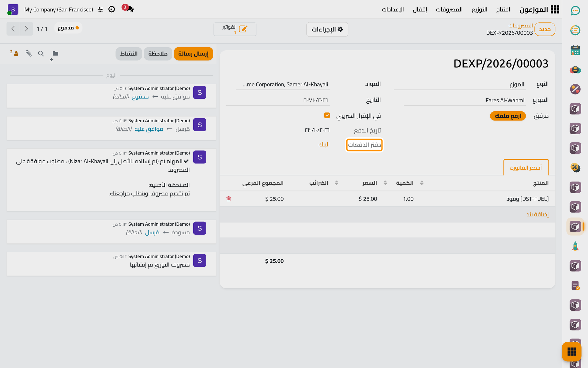
Task: Sort by الضرائب column arrows
Action: coord(337,183)
